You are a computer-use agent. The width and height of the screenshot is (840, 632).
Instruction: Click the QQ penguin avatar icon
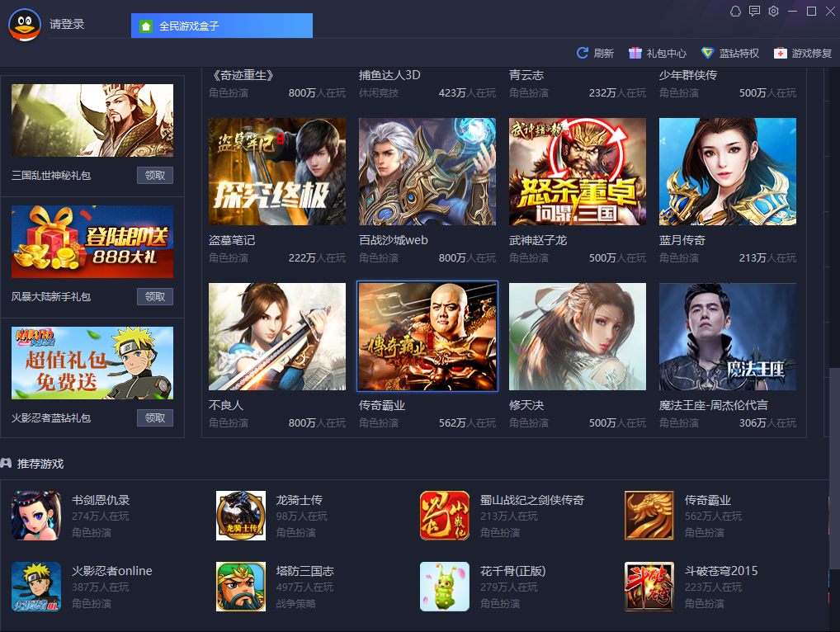(x=25, y=25)
